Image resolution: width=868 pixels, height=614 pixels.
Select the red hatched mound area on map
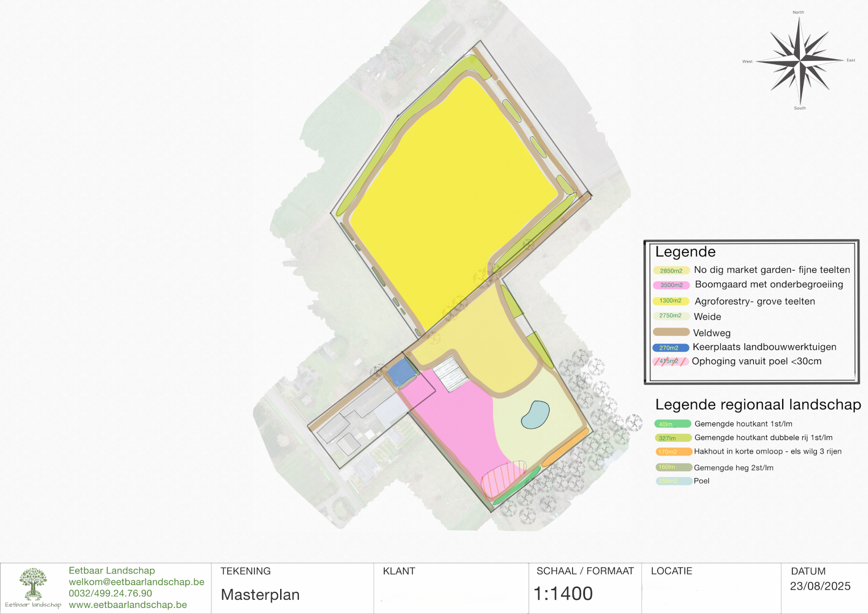503,478
